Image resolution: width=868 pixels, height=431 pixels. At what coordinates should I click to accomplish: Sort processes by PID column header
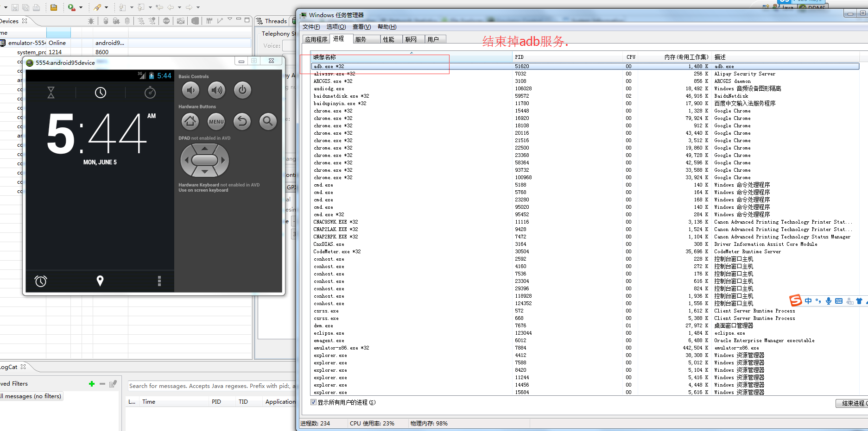567,57
